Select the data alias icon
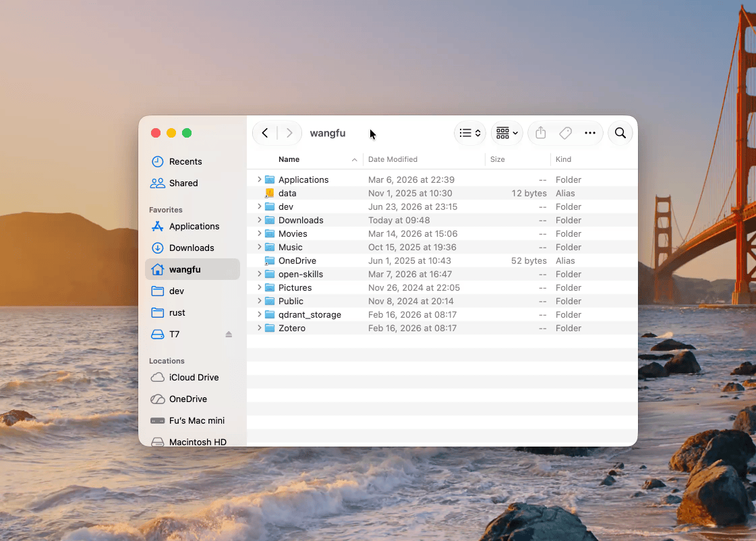Viewport: 756px width, 541px height. 270,193
